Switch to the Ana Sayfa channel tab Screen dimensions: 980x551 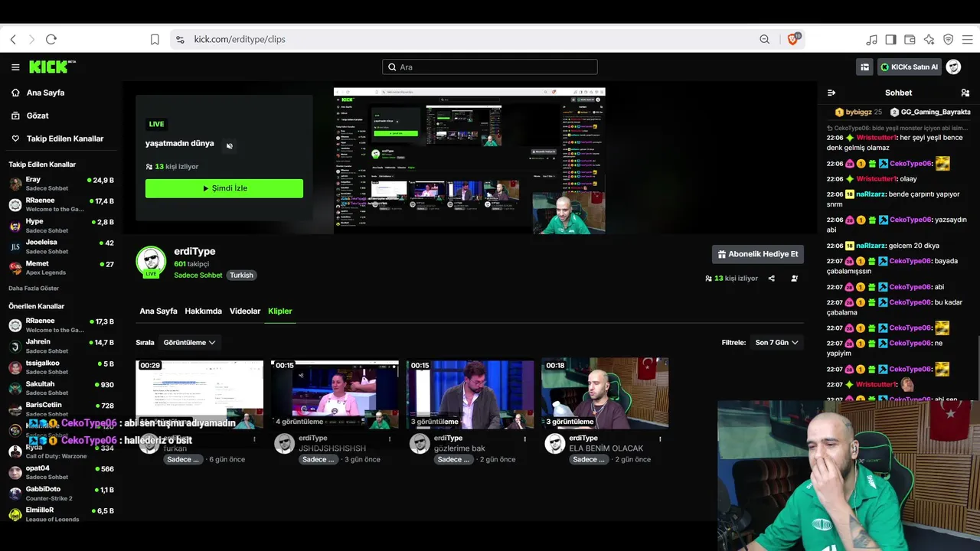click(x=158, y=311)
